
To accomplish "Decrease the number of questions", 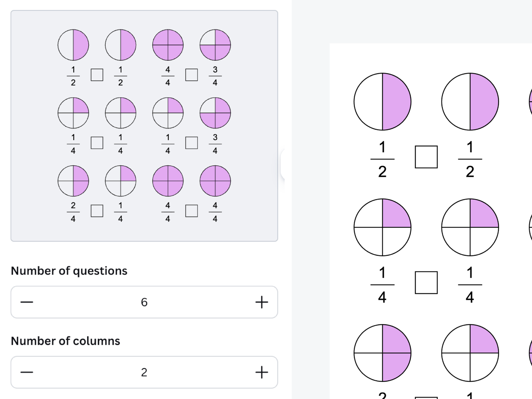I will [x=27, y=302].
